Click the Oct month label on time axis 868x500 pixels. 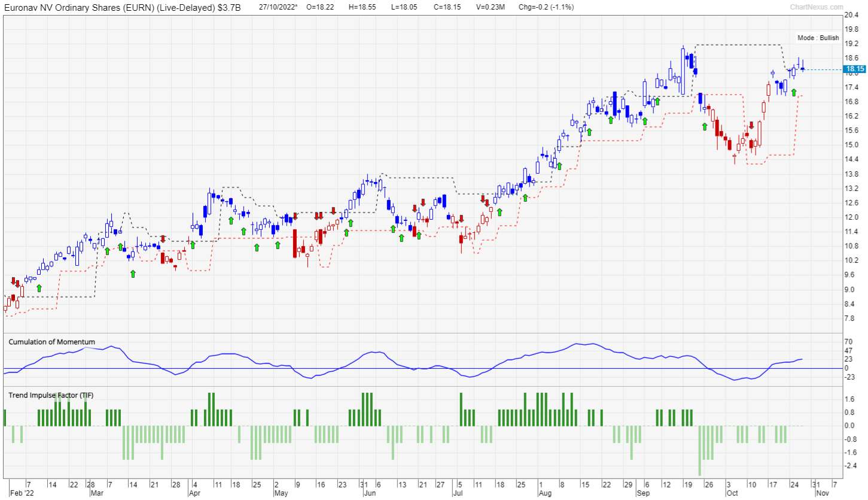pos(732,494)
